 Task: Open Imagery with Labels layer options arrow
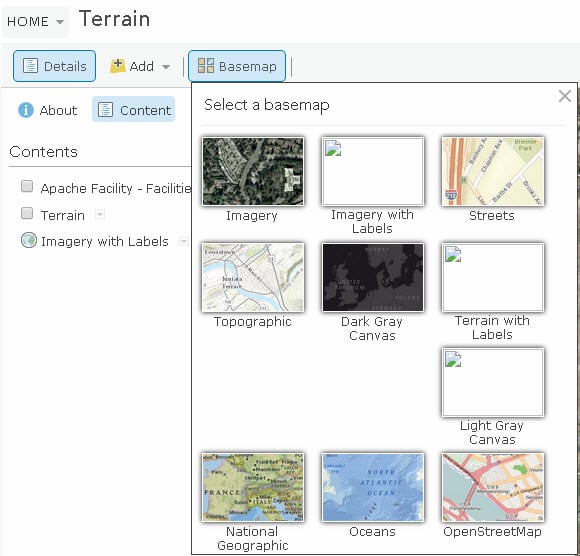pyautogui.click(x=183, y=241)
